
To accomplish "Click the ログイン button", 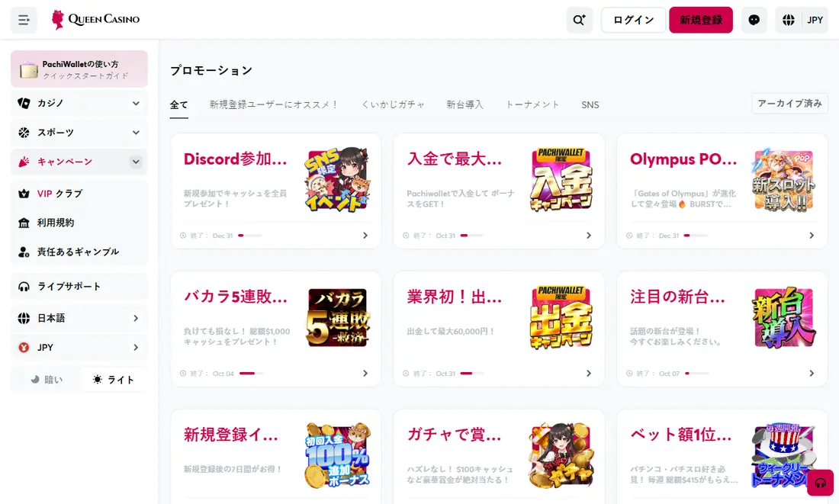I will click(x=634, y=20).
